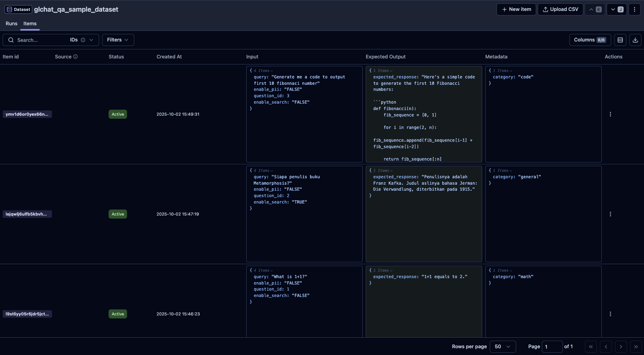Expand the Filters dropdown
Screen dimensions: 644x355
tap(118, 40)
